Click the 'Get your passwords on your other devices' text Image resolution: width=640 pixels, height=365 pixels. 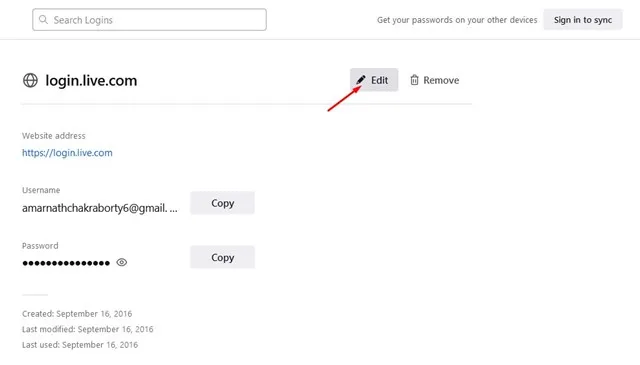pyautogui.click(x=457, y=20)
